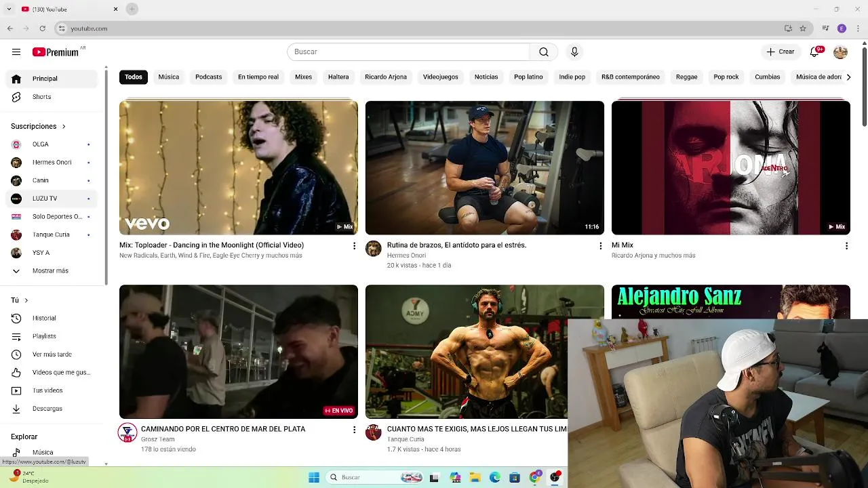Select the En tiempo real chip
The width and height of the screenshot is (868, 488).
click(258, 77)
